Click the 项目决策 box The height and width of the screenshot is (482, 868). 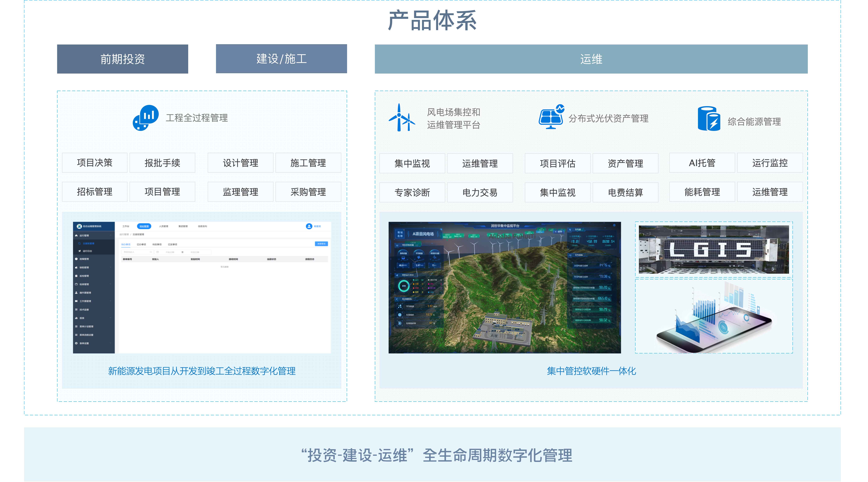click(x=95, y=163)
